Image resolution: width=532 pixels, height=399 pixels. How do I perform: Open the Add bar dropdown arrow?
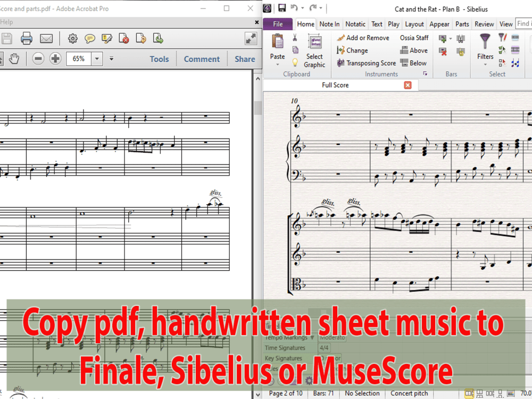click(451, 39)
